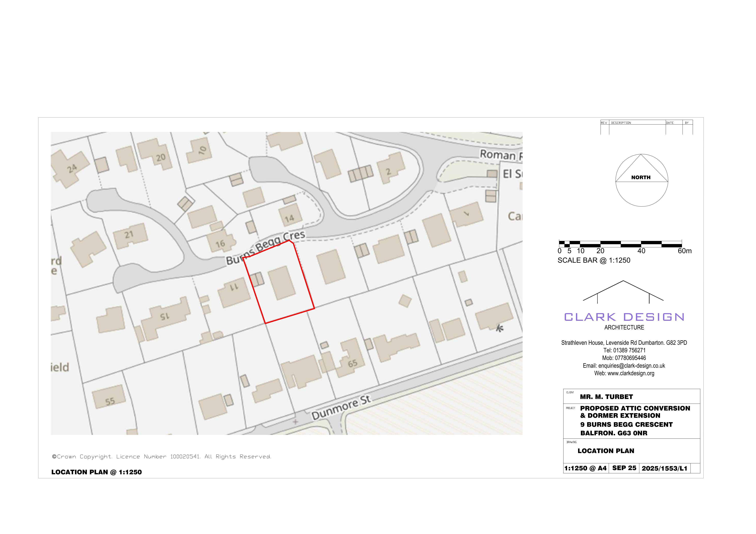Image resolution: width=756 pixels, height=534 pixels.
Task: Click the www.clarkdesign.org web address
Action: coord(630,373)
